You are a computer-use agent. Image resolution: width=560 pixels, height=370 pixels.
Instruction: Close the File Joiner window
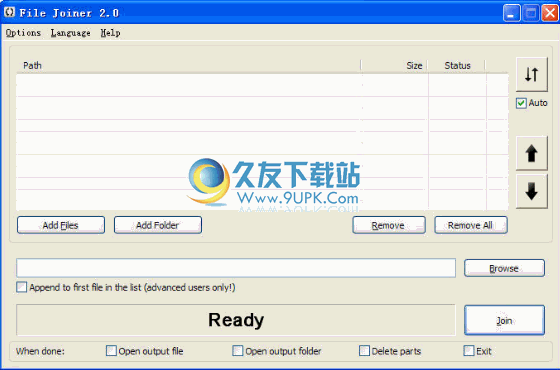[550, 13]
